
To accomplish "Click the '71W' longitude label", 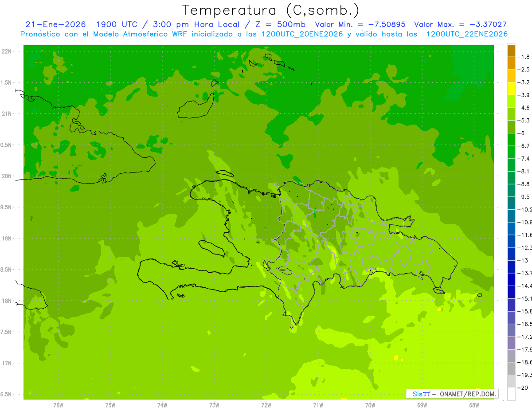I will 318,405.
